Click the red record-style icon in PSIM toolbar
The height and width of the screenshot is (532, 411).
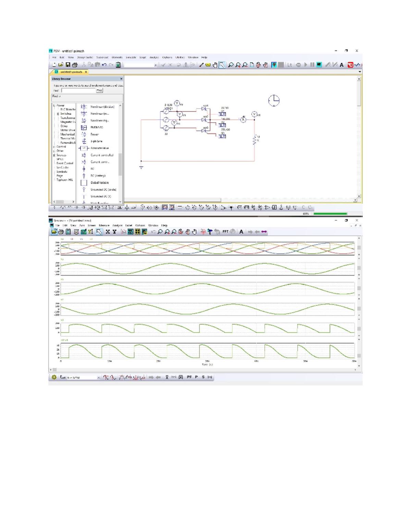point(350,65)
